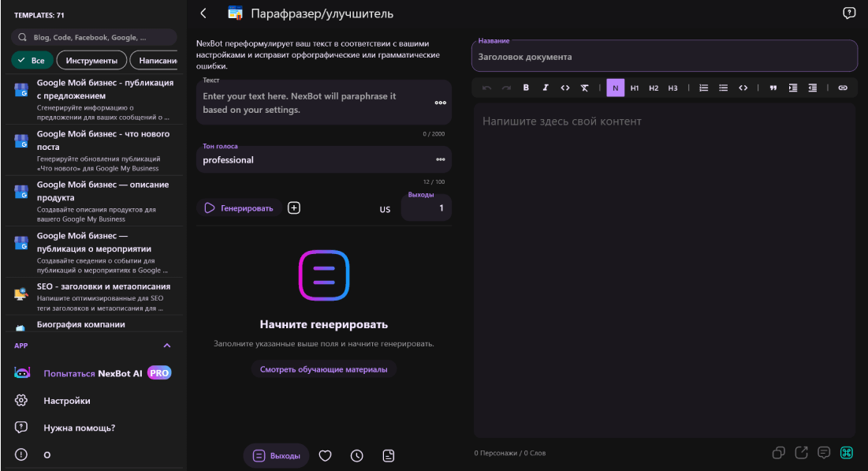Open Google Мой бизнес описание продукта template
The image size is (868, 471).
click(x=94, y=201)
